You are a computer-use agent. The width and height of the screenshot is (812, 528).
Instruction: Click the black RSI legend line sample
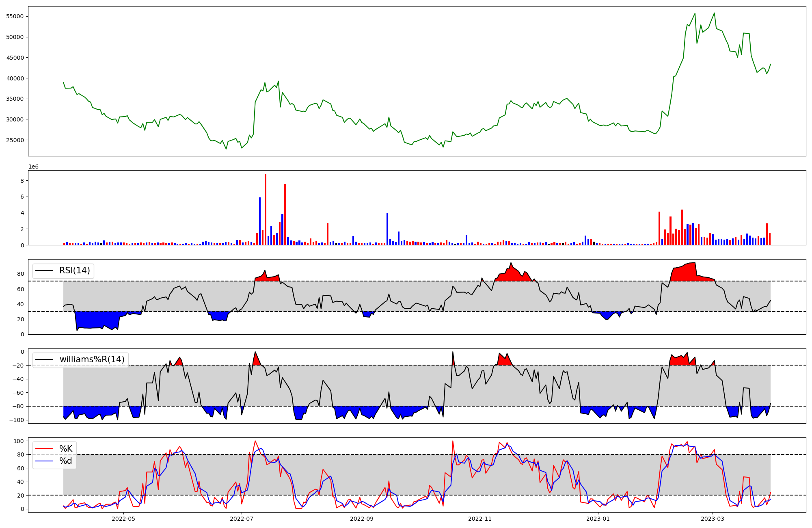click(44, 270)
